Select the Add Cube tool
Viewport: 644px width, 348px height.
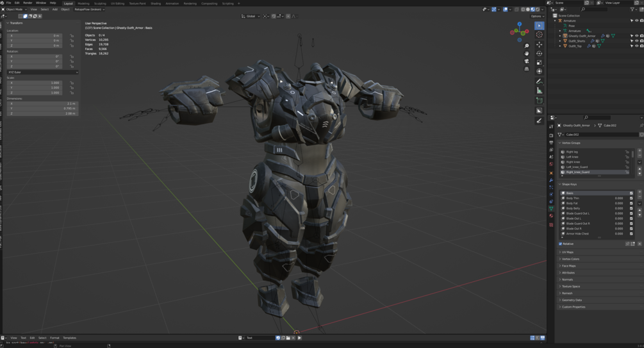(x=540, y=101)
